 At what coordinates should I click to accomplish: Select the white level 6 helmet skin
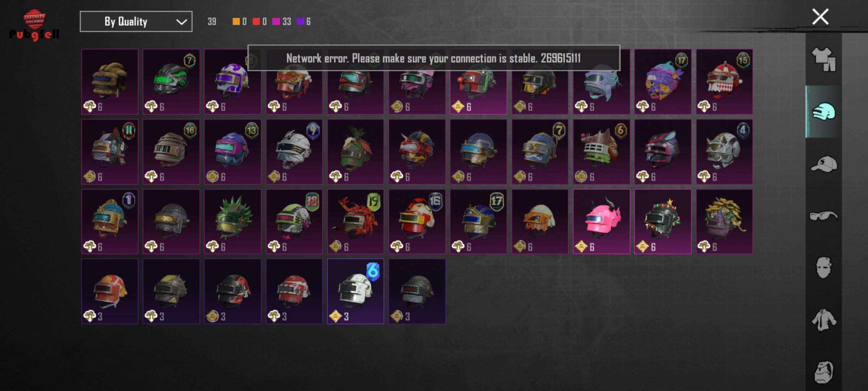point(356,291)
